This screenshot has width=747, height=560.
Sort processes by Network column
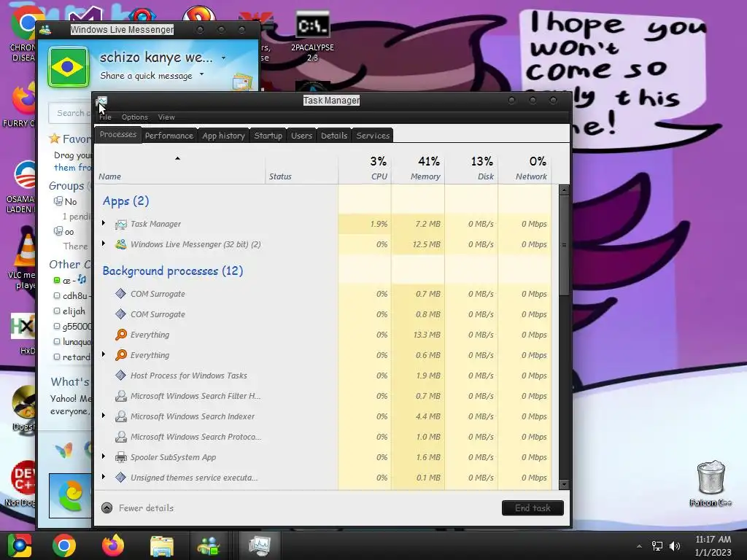click(x=525, y=168)
